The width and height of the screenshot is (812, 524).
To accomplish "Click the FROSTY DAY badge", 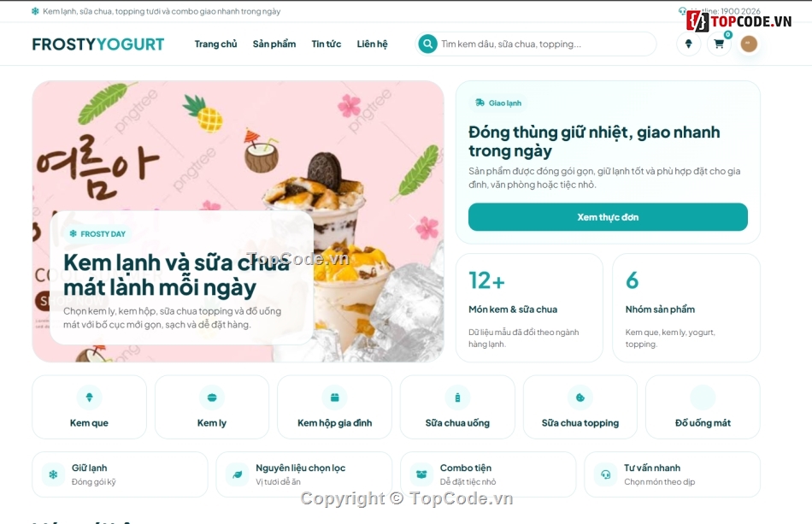I will (x=97, y=234).
